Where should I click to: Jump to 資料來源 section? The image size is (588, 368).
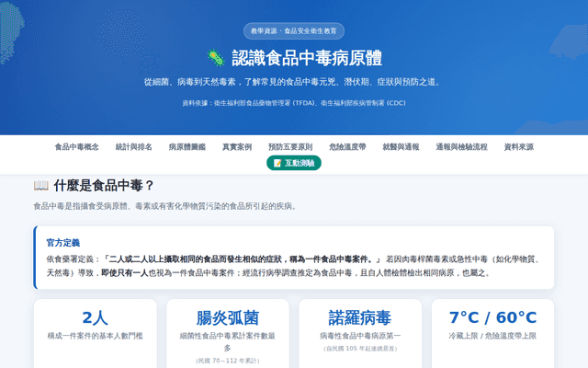518,147
